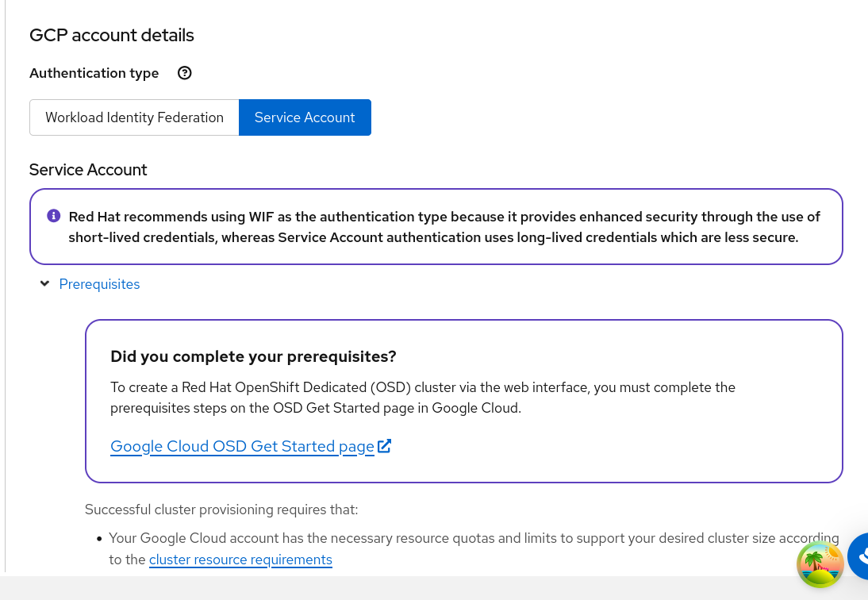
Task: Click 'Successful cluster provisioning requires that' text
Action: click(221, 510)
